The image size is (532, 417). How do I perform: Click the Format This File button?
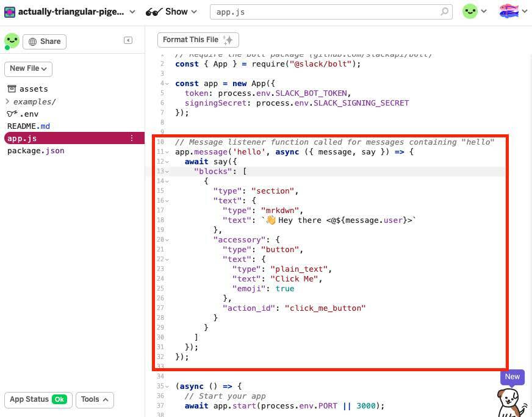point(192,39)
